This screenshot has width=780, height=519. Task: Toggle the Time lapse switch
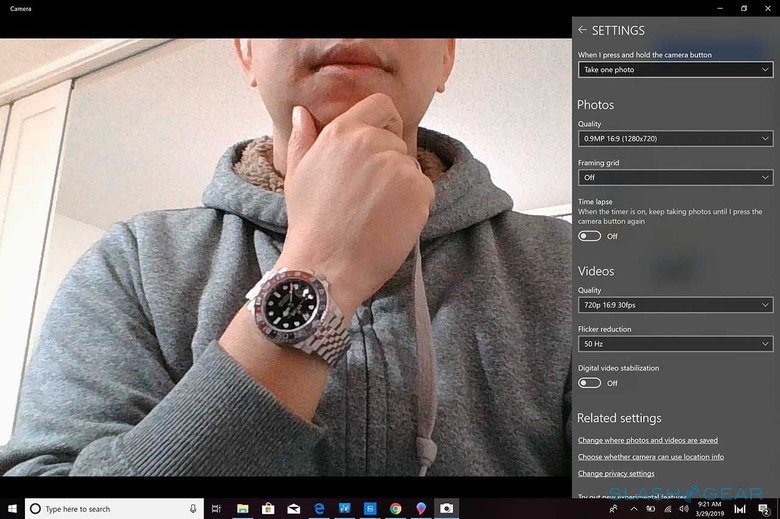(589, 236)
